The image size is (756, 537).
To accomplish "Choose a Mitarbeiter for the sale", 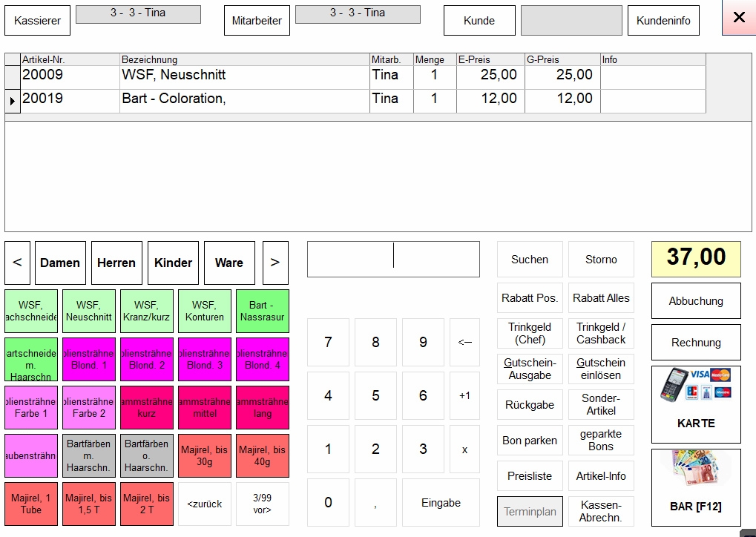I will point(257,21).
